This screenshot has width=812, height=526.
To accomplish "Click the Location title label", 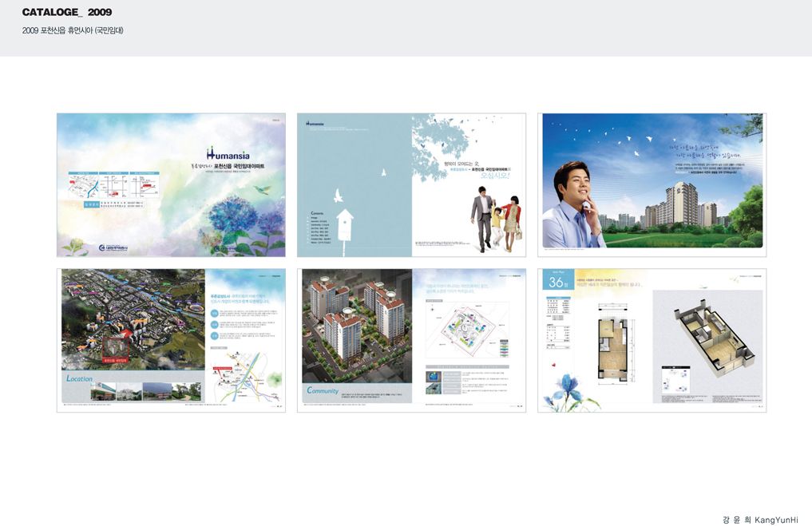I will [80, 378].
